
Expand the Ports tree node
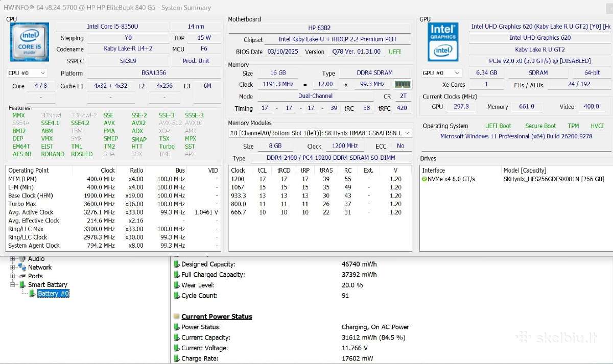[13, 276]
